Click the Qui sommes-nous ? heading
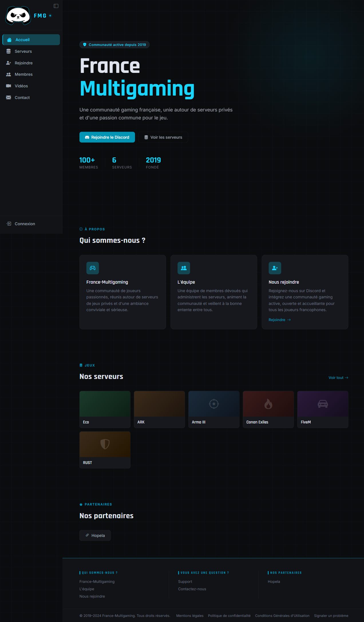The image size is (364, 622). click(x=112, y=240)
